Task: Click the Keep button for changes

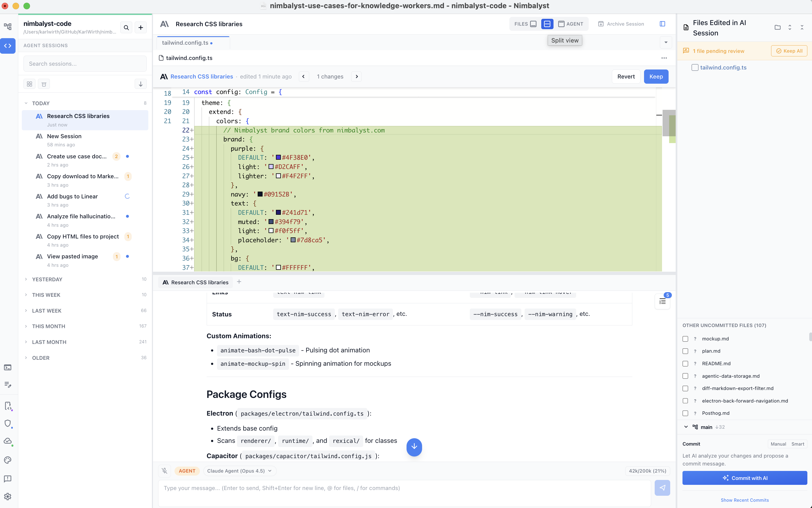Action: tap(656, 77)
